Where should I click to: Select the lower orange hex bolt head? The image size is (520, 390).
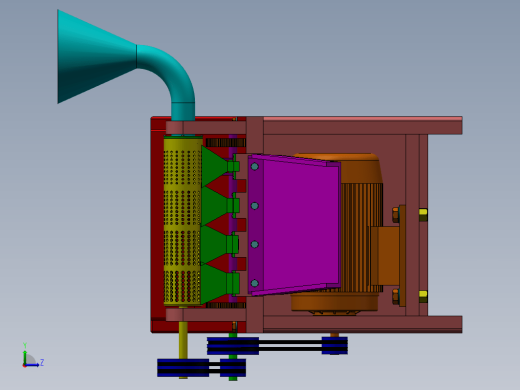point(396,296)
